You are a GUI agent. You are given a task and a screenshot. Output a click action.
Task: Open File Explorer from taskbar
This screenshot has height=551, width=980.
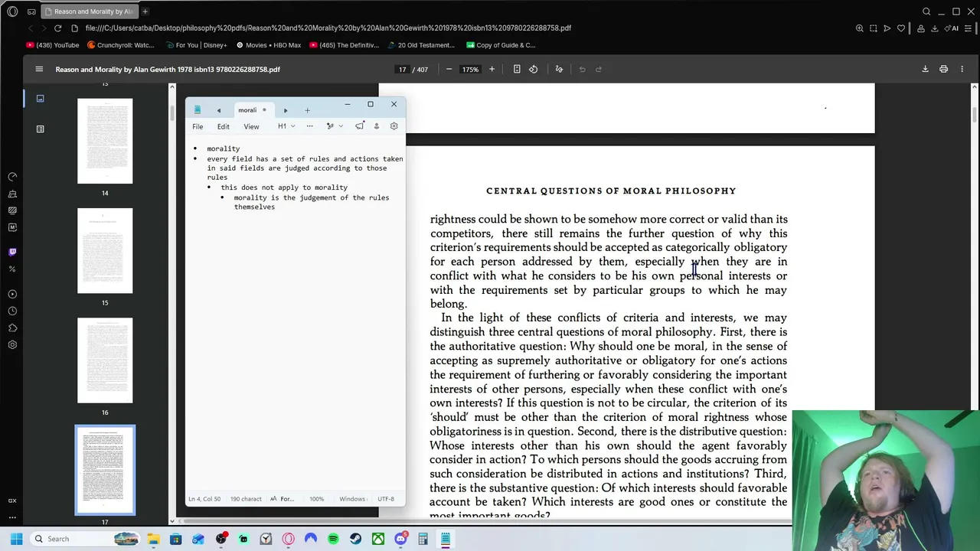click(x=153, y=539)
